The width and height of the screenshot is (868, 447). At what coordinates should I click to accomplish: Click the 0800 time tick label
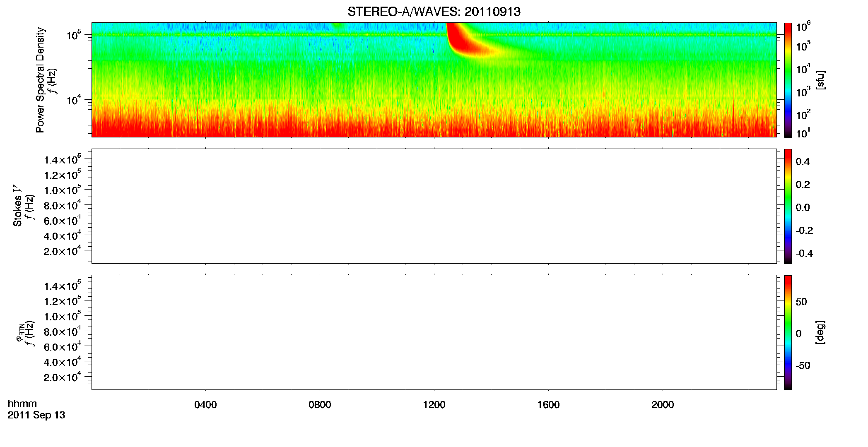point(320,405)
